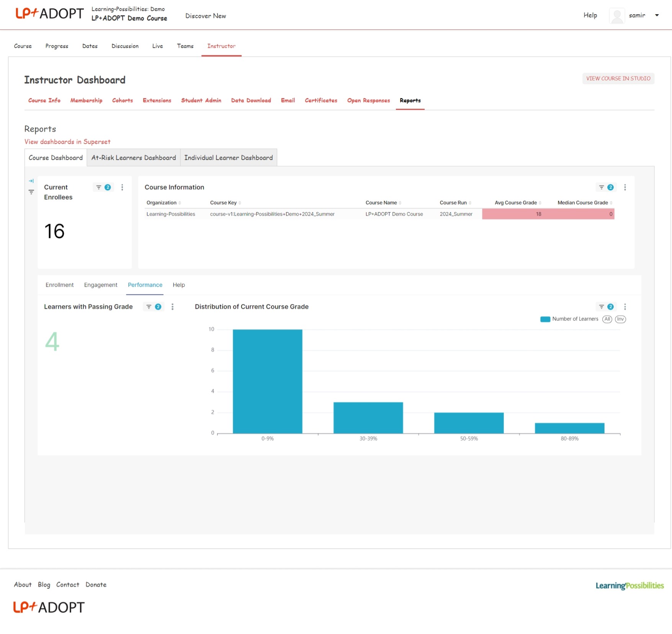Click the course key cell

272,214
